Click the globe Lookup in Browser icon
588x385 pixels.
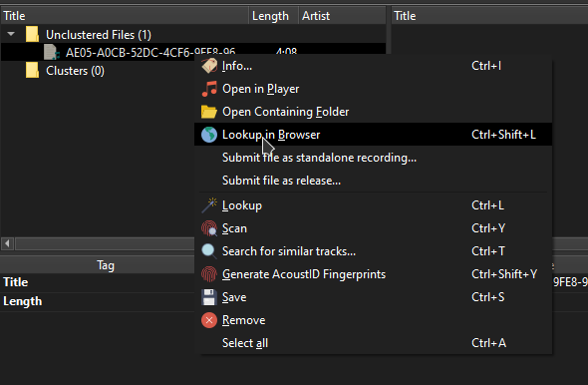point(209,135)
